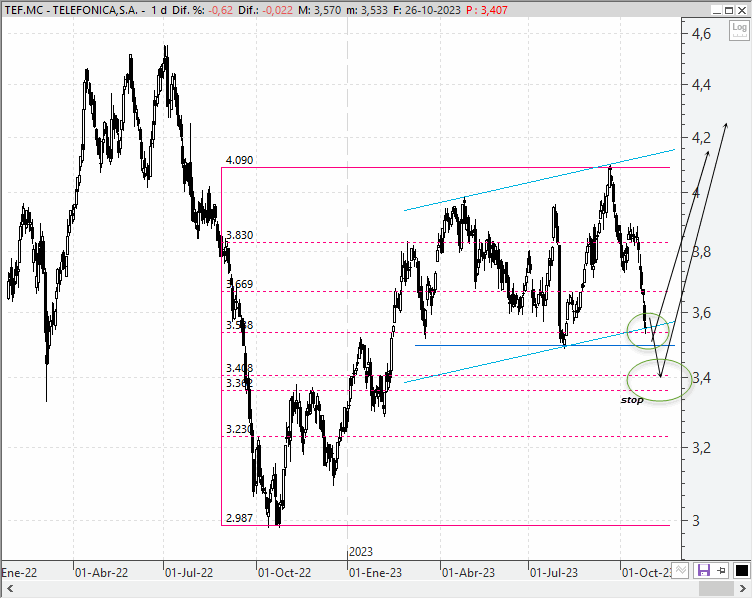
Task: Click the 4,2 price axis label
Action: (701, 138)
